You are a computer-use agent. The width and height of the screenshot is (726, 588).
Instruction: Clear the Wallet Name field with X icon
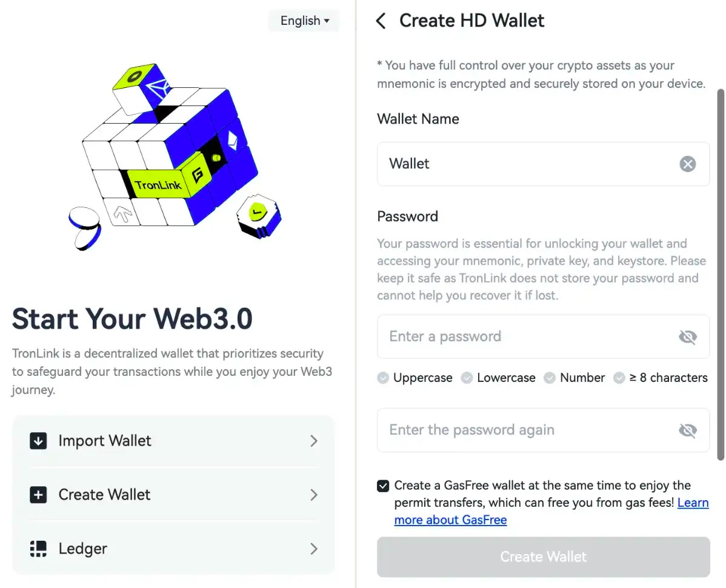[x=687, y=164]
